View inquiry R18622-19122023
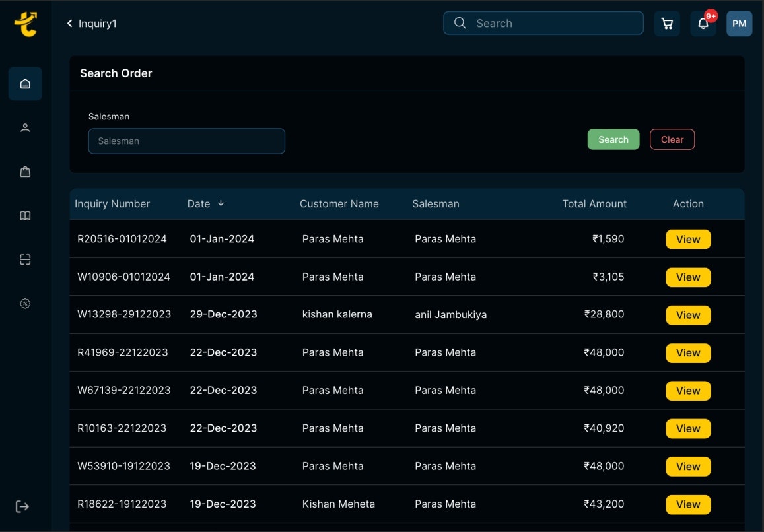The height and width of the screenshot is (532, 764). click(x=688, y=504)
